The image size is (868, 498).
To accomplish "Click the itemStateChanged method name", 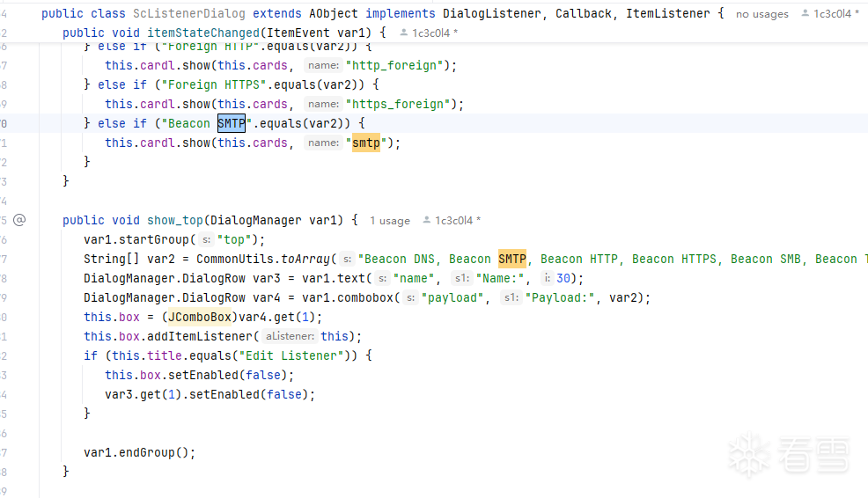I will coord(203,33).
